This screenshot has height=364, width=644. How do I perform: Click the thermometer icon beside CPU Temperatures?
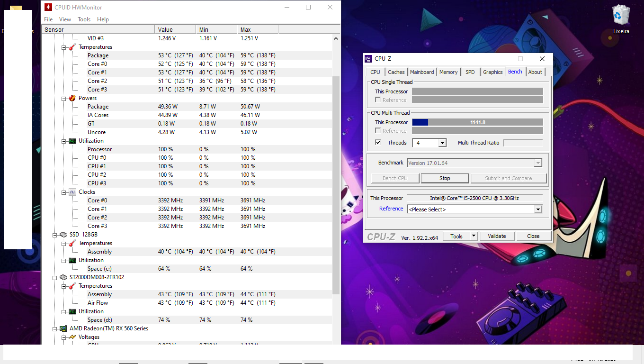tap(72, 47)
